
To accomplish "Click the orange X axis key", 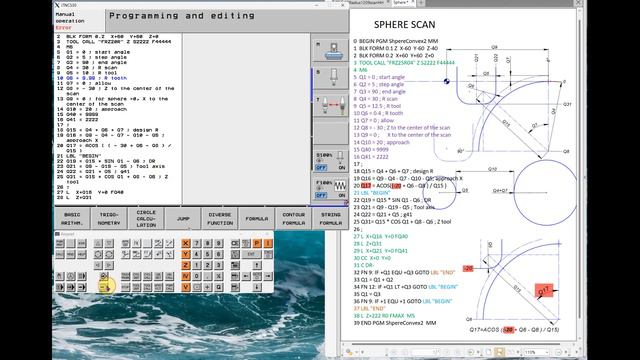I will (186, 243).
